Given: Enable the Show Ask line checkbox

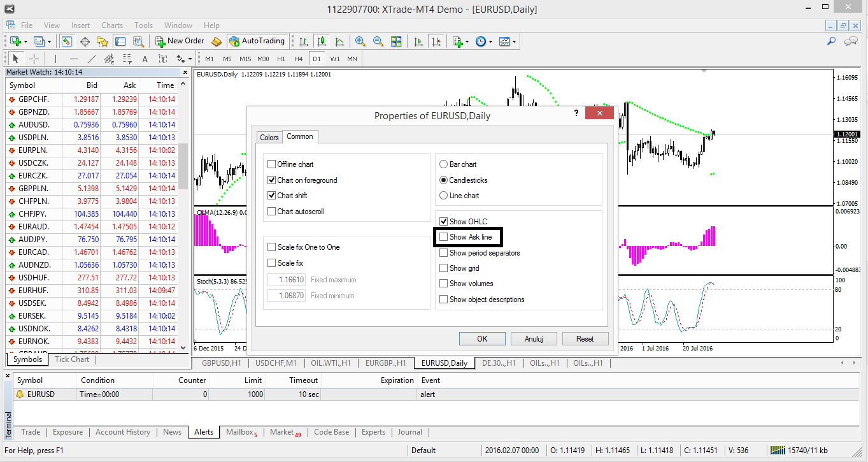Looking at the screenshot, I should coord(444,237).
